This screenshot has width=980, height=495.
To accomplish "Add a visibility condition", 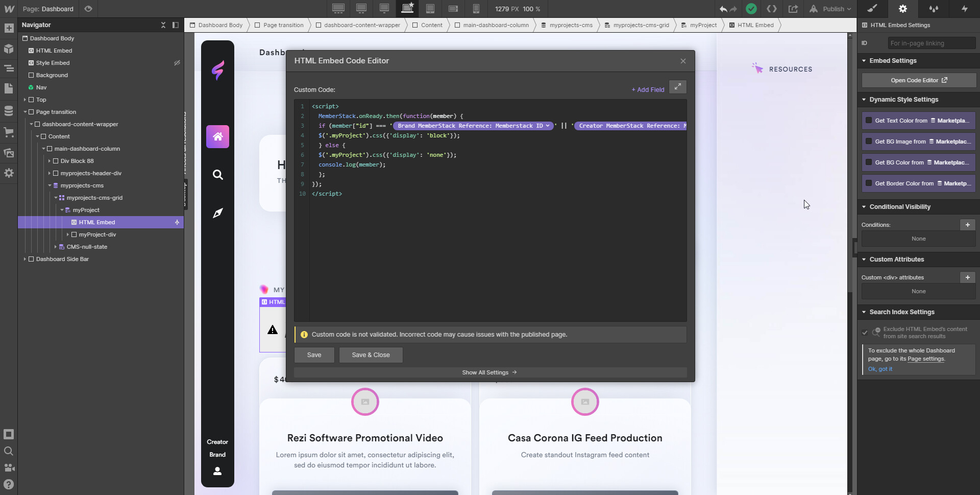I will 967,225.
